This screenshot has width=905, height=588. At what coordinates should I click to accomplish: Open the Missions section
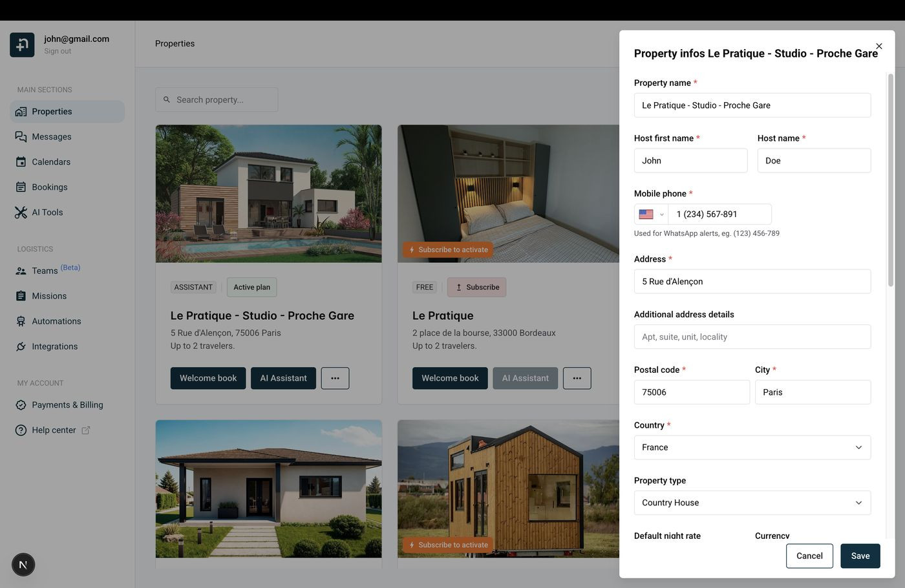pos(49,296)
